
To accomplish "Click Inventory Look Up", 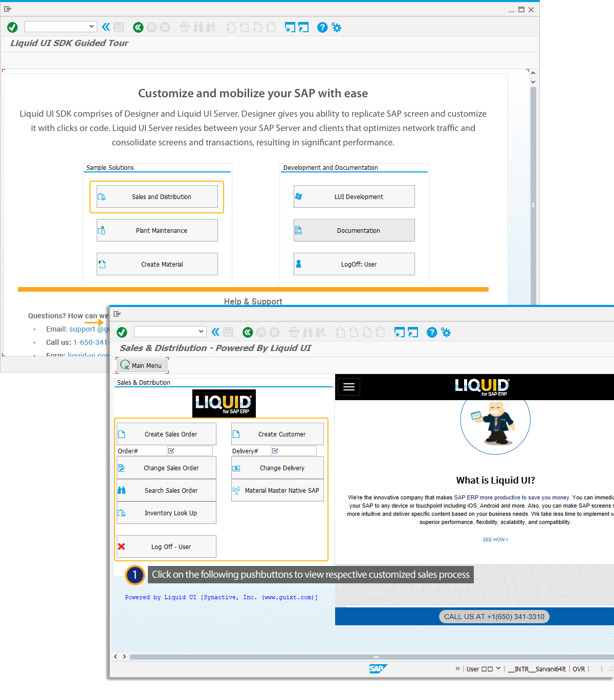I will click(x=166, y=513).
